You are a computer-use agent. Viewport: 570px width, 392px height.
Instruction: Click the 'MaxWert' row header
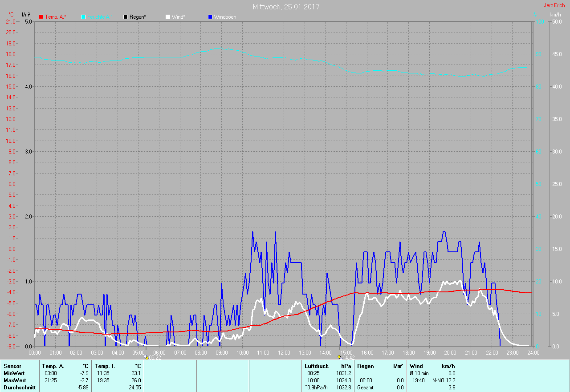[x=15, y=380]
